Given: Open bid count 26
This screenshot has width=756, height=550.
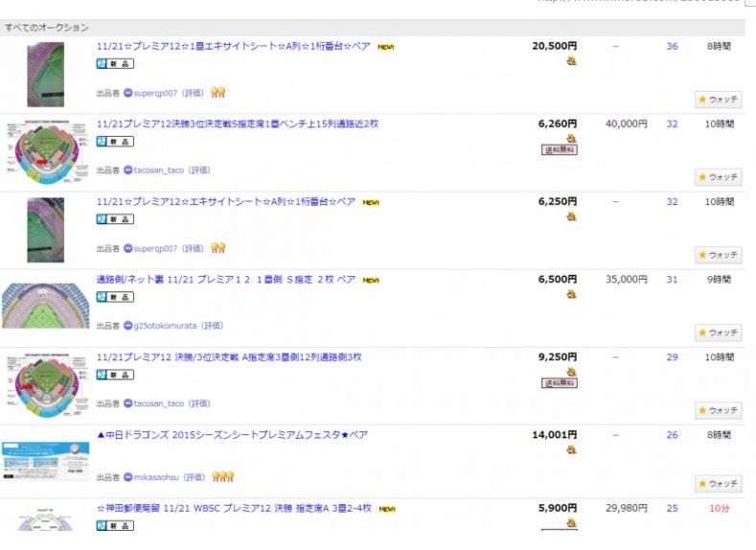Looking at the screenshot, I should pyautogui.click(x=672, y=435).
